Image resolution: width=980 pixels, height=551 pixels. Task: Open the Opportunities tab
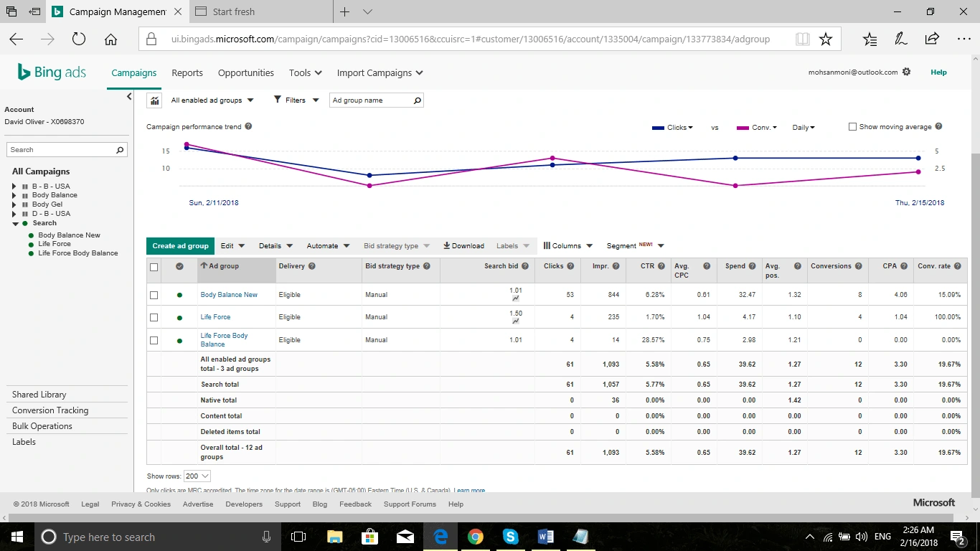pyautogui.click(x=246, y=72)
